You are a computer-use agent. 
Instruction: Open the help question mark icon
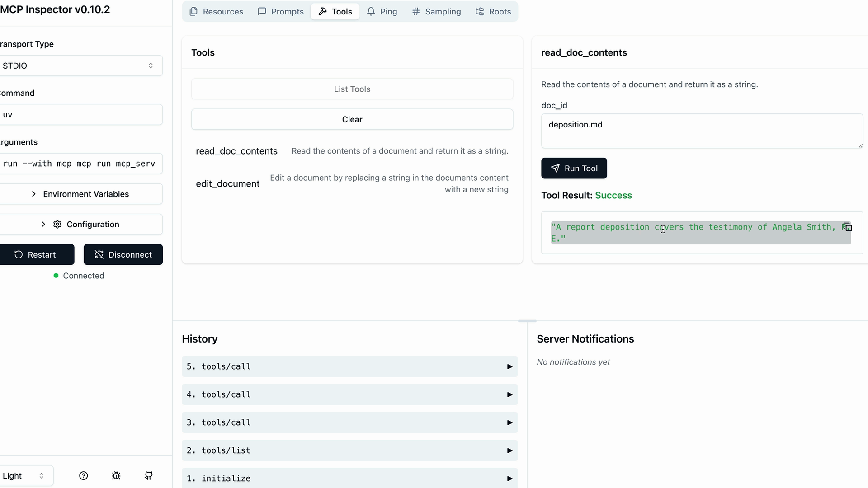[84, 476]
